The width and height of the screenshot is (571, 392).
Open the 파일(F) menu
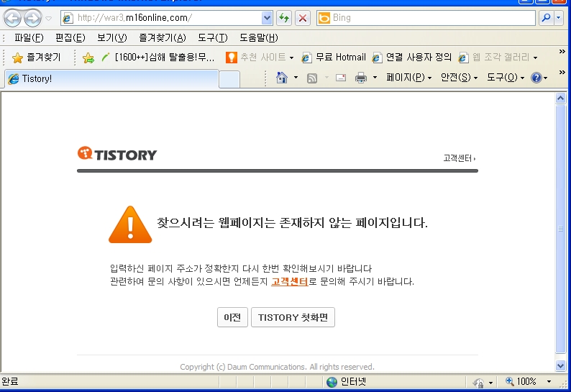[x=29, y=37]
